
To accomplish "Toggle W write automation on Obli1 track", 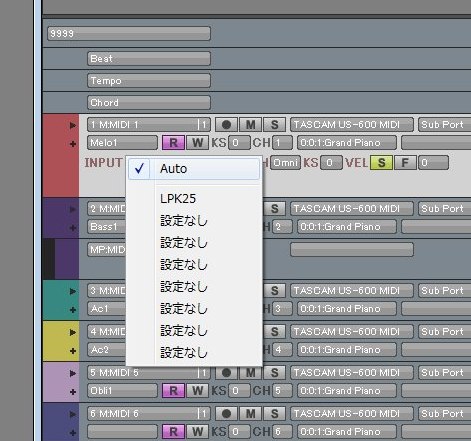I will [x=197, y=391].
